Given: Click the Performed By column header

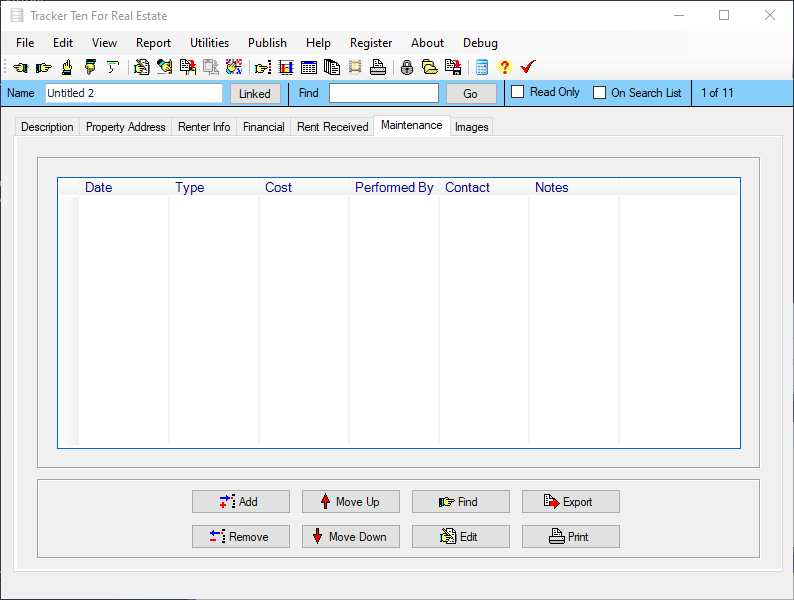Looking at the screenshot, I should pyautogui.click(x=394, y=187).
